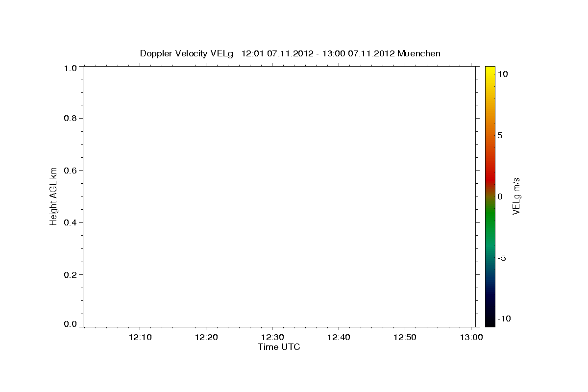
Task: Click 'Muenchen' in the title
Action: [x=419, y=53]
